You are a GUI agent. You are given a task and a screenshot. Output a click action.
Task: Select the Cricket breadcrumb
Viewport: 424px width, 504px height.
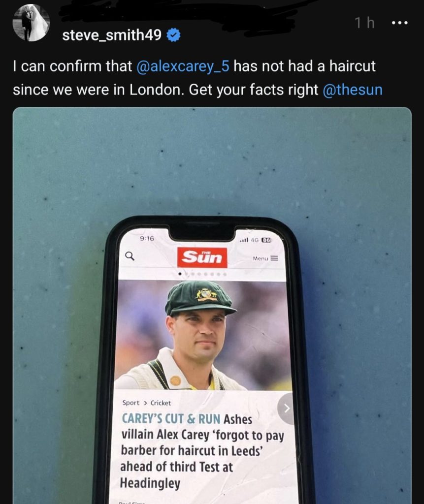click(x=161, y=403)
